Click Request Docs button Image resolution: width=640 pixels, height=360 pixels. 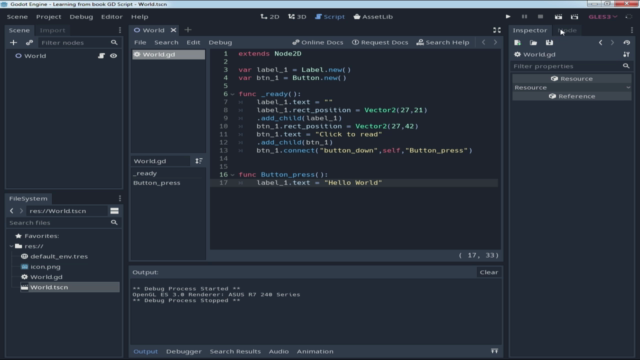pos(380,42)
